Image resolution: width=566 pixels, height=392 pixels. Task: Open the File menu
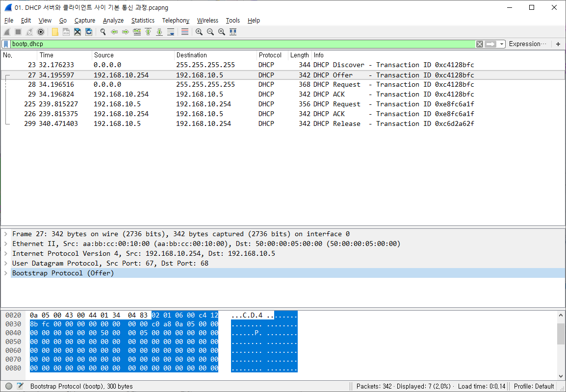(9, 21)
